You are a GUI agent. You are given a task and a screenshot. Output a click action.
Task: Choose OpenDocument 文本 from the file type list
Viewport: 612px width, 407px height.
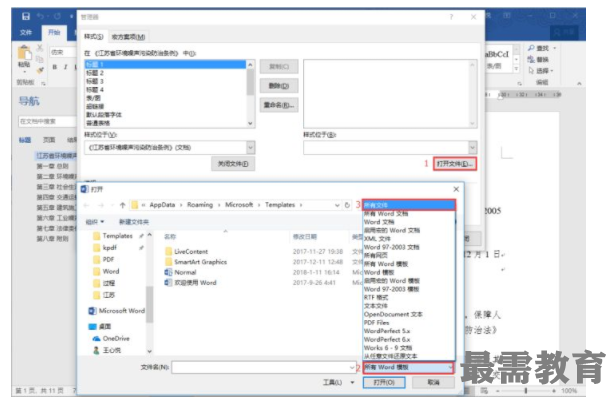click(393, 314)
